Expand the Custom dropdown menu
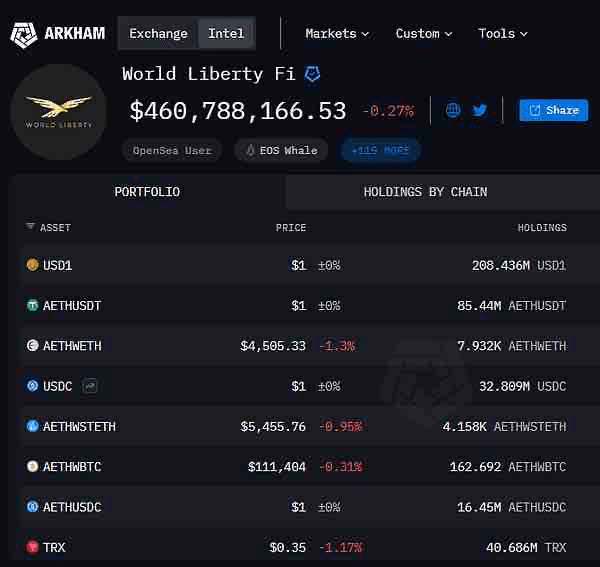Screen dimensions: 600x567 pos(424,34)
